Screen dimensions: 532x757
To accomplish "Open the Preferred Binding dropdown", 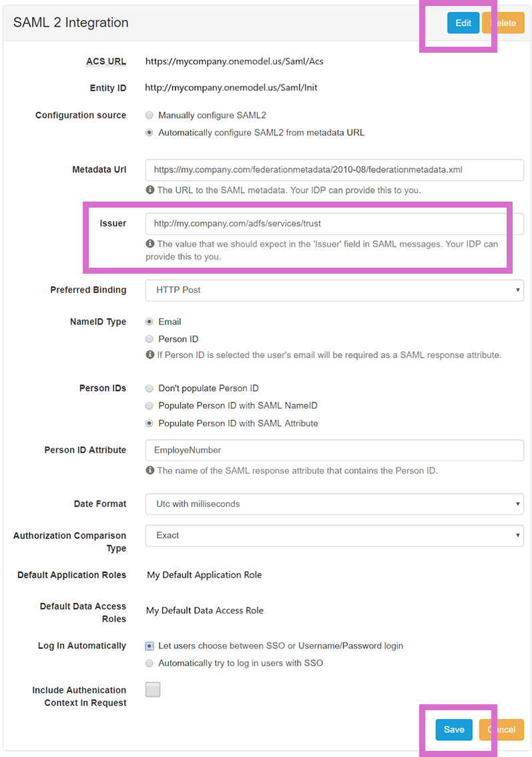I will point(334,290).
